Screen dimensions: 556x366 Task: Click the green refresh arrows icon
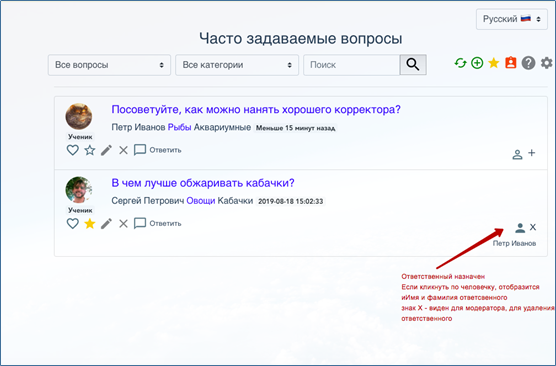(x=460, y=63)
